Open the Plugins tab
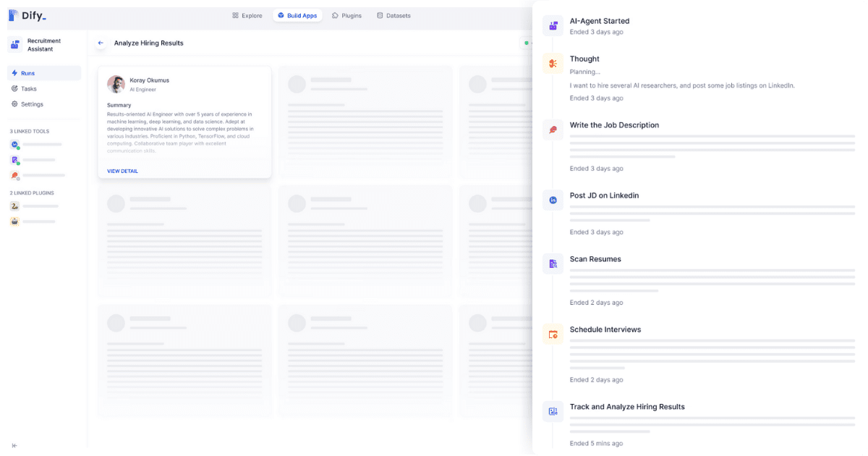The width and height of the screenshot is (868, 456). pyautogui.click(x=346, y=15)
